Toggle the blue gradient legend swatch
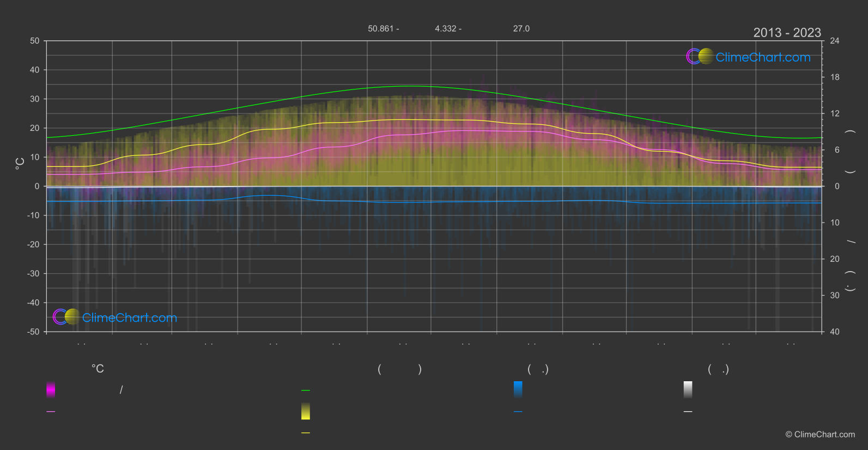This screenshot has width=868, height=450. click(518, 389)
